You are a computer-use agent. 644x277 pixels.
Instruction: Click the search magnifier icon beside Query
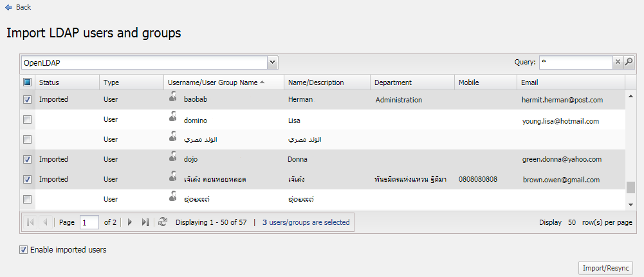click(629, 62)
